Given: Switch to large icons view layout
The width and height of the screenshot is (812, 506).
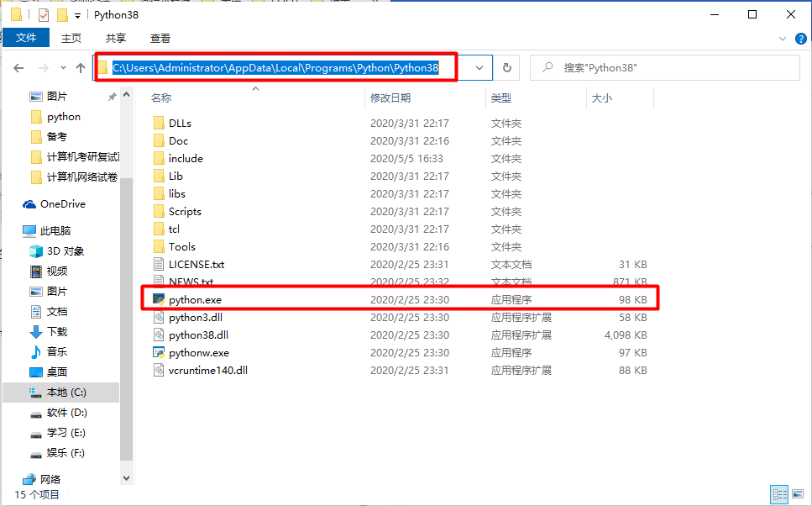Looking at the screenshot, I should tap(798, 494).
